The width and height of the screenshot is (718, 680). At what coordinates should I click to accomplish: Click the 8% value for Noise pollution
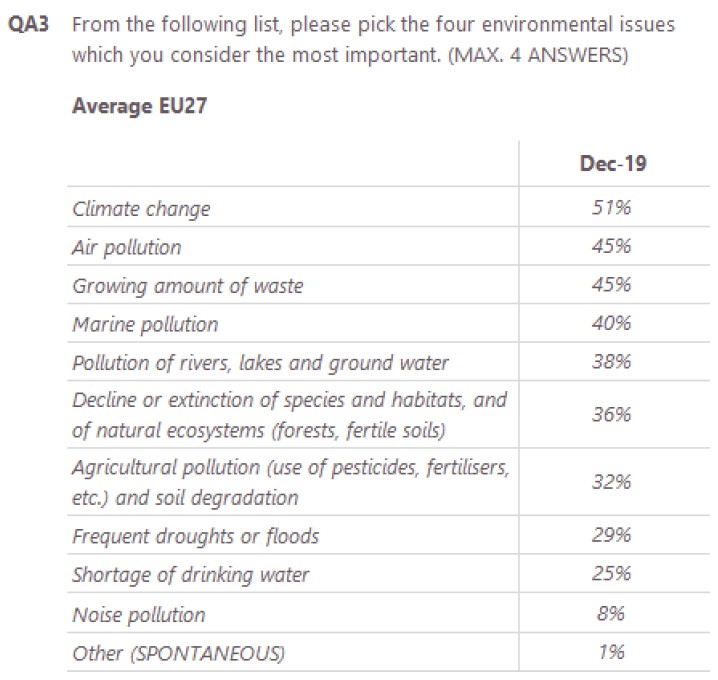(x=612, y=614)
